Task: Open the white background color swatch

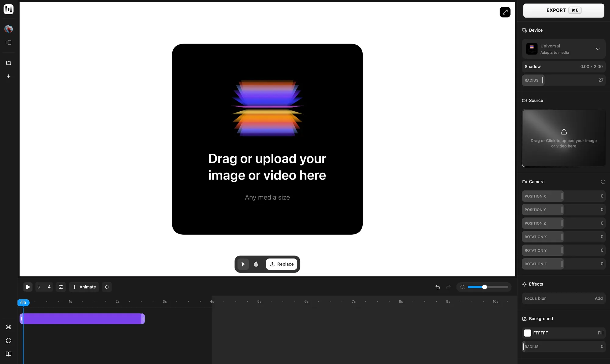Action: (527, 333)
